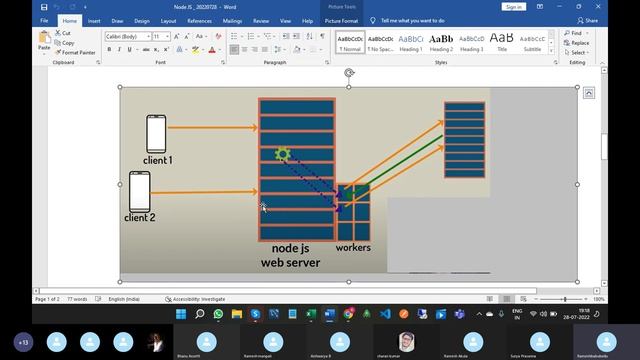The height and width of the screenshot is (360, 640).
Task: Decrease paragraph indent
Action: coord(286,36)
